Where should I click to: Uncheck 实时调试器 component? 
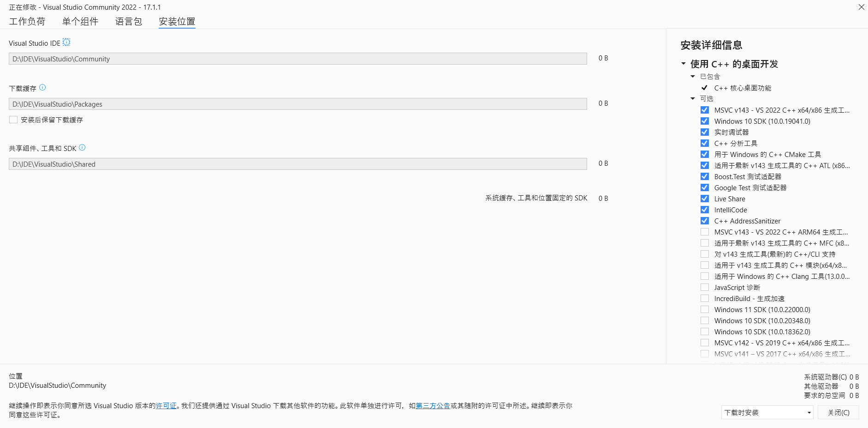(x=705, y=132)
